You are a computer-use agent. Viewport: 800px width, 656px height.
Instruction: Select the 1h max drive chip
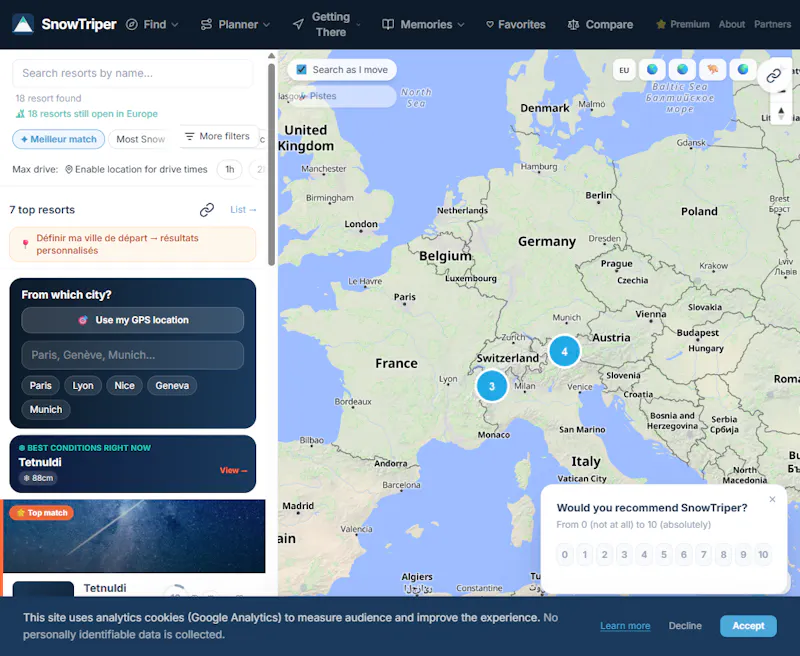(x=230, y=169)
